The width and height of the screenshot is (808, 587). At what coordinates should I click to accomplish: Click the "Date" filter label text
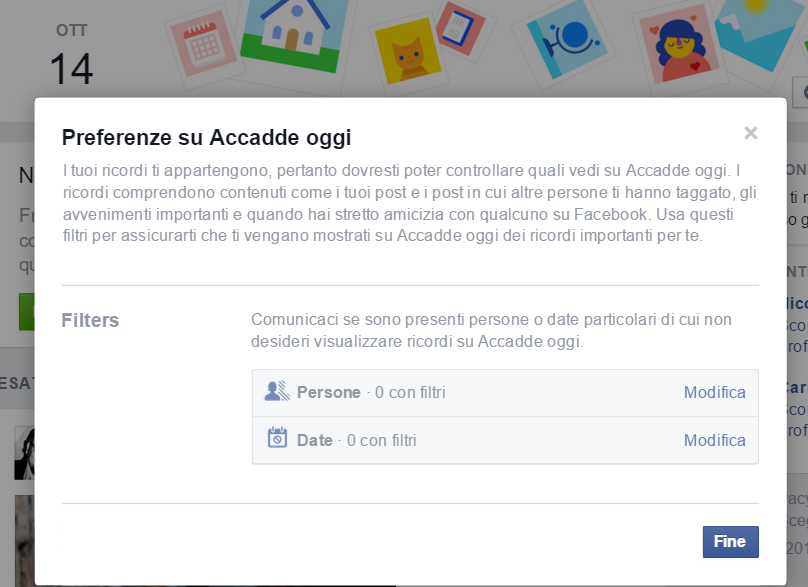314,440
